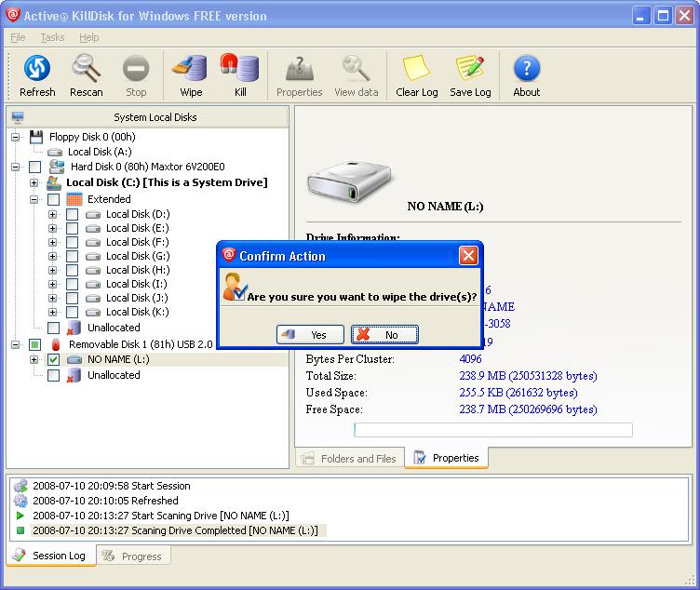
Task: Select the Session Log tab
Action: (x=50, y=556)
